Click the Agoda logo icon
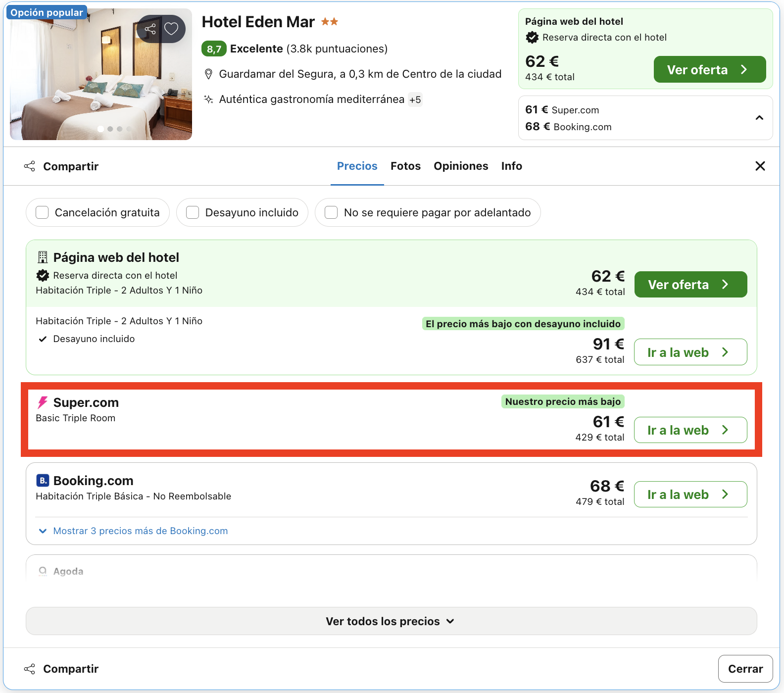 click(43, 571)
